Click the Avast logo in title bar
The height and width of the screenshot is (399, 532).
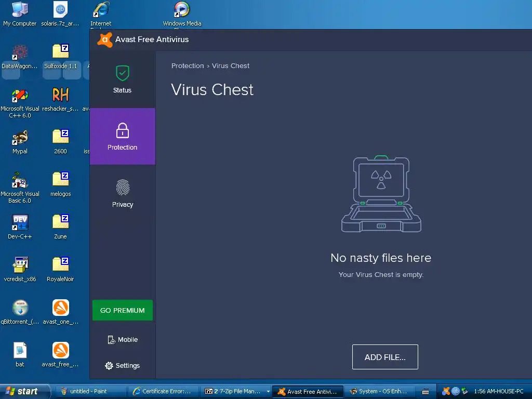click(x=105, y=39)
